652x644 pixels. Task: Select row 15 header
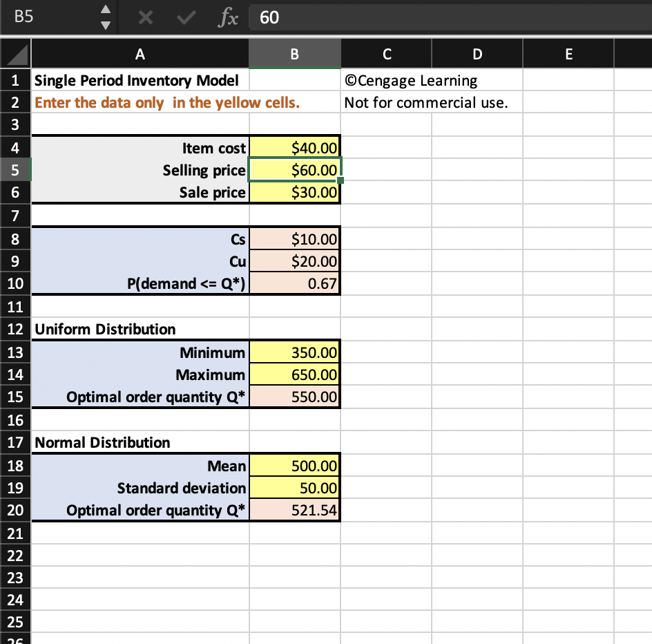[15, 397]
